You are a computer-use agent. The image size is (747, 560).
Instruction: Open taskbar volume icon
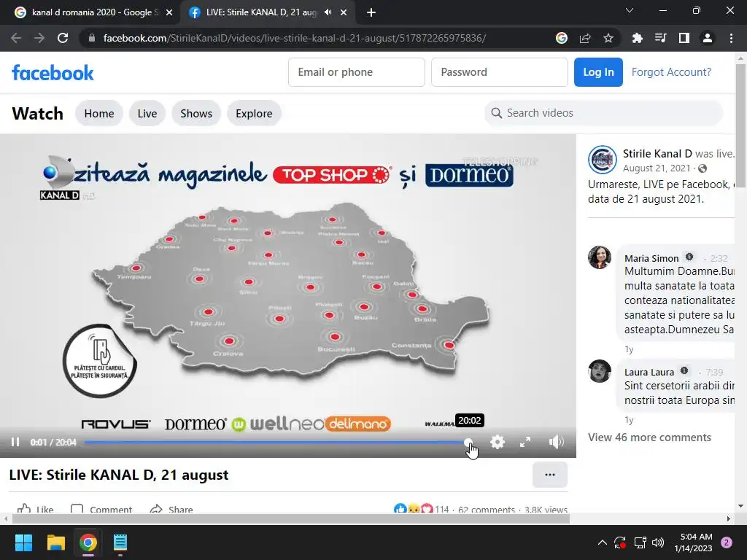tap(658, 542)
